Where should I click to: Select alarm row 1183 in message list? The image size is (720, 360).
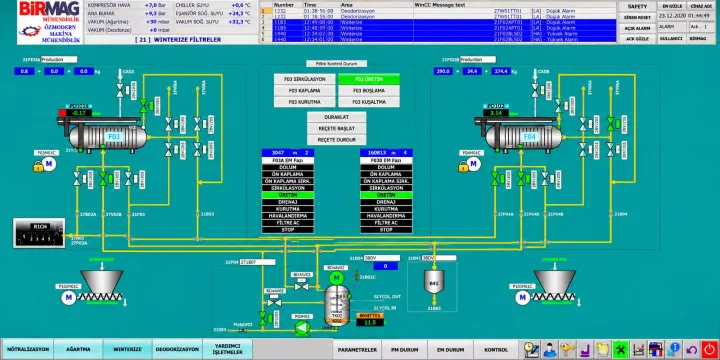pos(438,22)
